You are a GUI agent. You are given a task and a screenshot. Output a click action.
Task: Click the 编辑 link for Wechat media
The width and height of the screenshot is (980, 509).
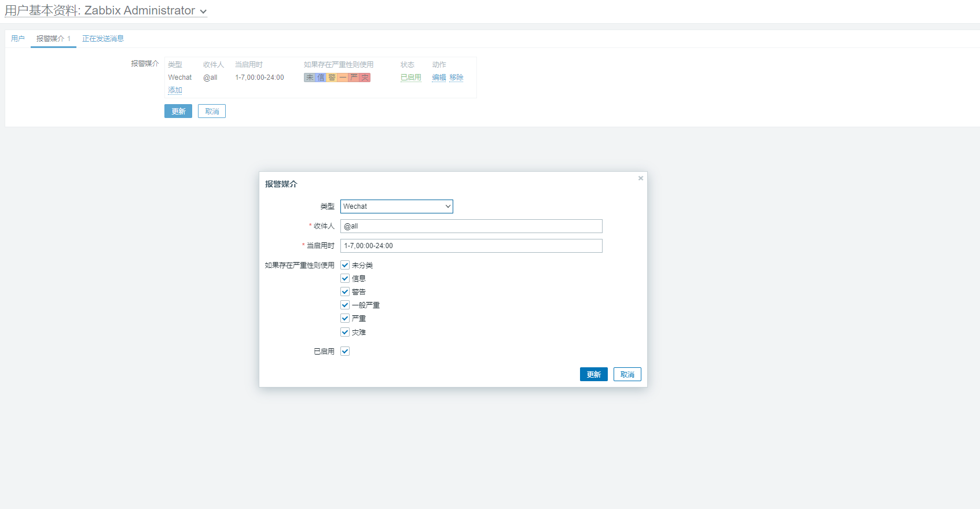(x=439, y=78)
